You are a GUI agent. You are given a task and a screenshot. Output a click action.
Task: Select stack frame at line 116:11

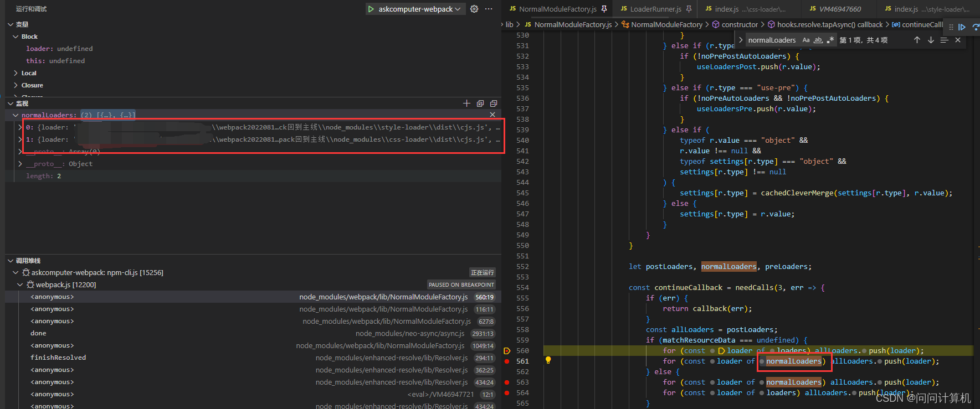click(253, 309)
